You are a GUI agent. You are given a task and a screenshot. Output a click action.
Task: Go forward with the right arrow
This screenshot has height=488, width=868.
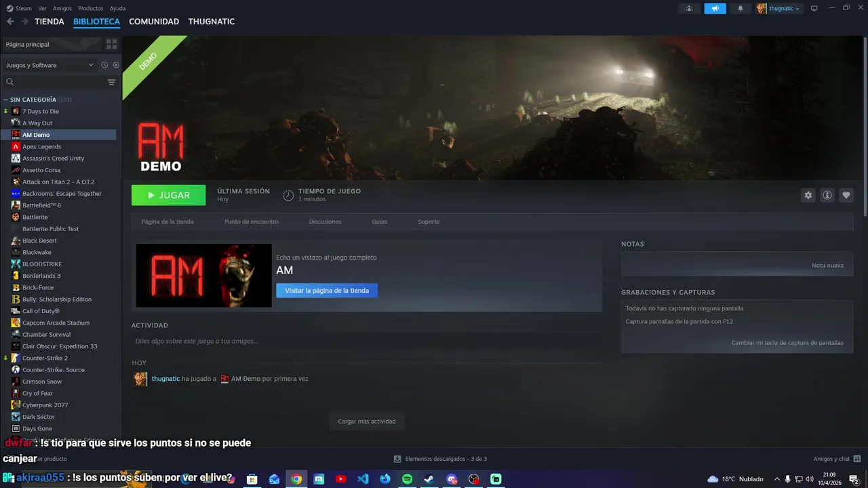point(25,22)
